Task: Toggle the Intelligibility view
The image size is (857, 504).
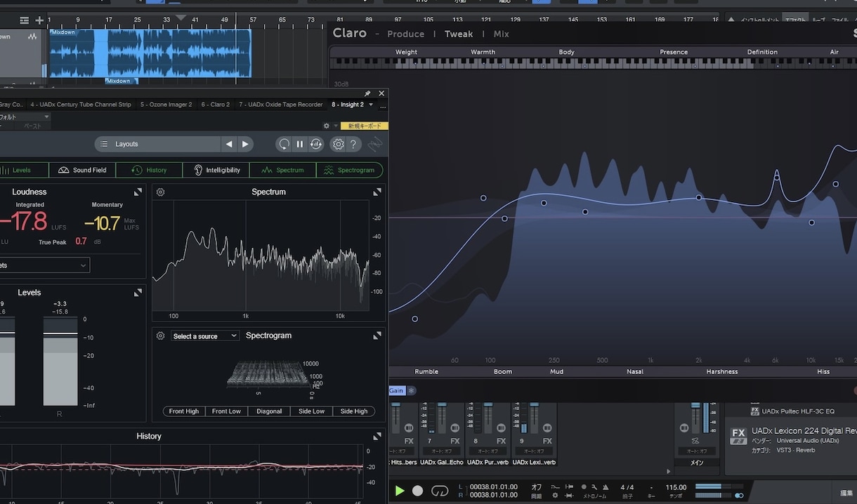Action: pos(216,170)
